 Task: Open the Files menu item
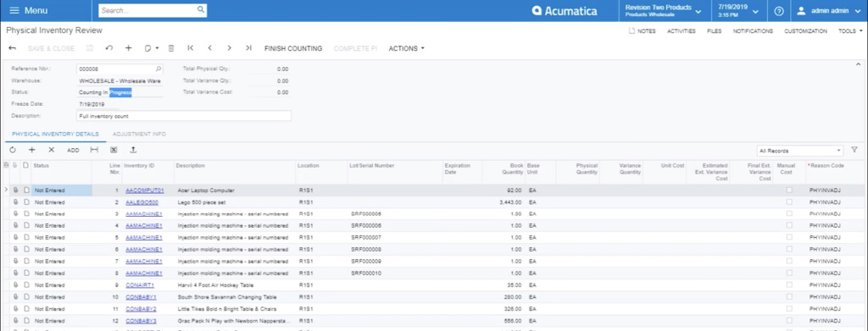click(x=714, y=31)
